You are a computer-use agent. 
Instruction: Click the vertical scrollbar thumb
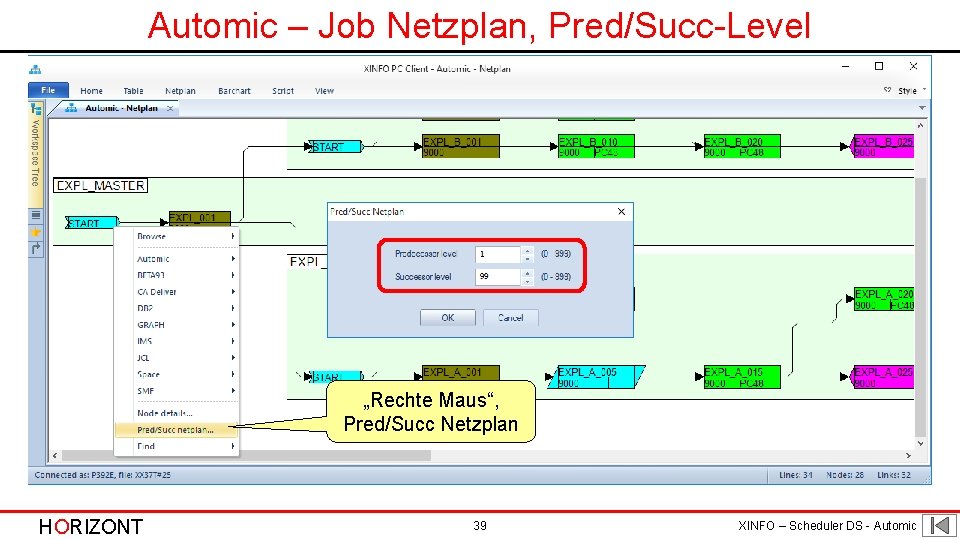(x=921, y=306)
